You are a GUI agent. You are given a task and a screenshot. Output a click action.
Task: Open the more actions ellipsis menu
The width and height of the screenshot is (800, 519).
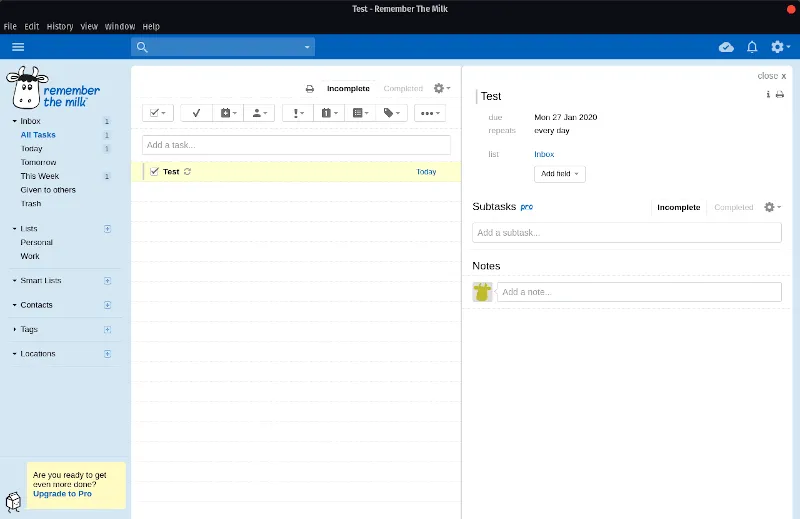(x=430, y=113)
